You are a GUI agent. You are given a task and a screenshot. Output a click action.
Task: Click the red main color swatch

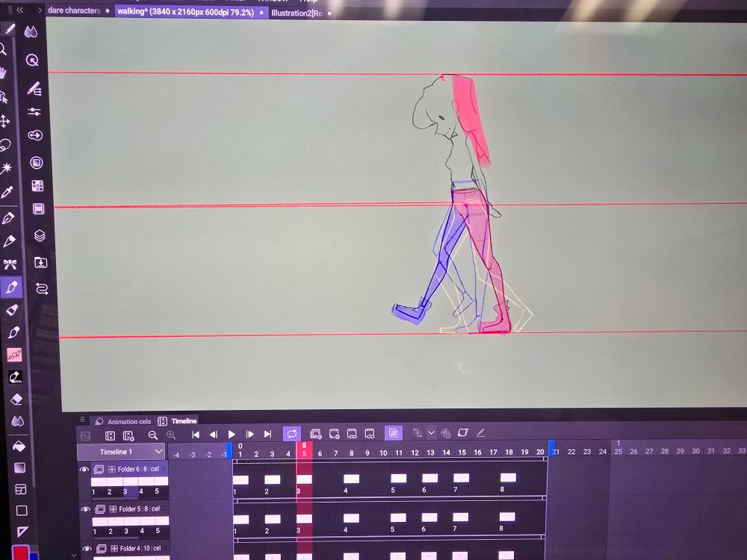pyautogui.click(x=20, y=553)
